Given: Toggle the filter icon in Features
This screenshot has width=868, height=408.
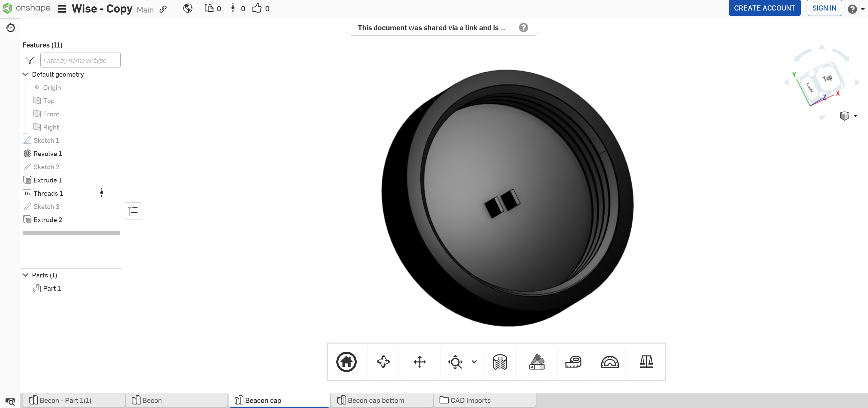Looking at the screenshot, I should 30,60.
